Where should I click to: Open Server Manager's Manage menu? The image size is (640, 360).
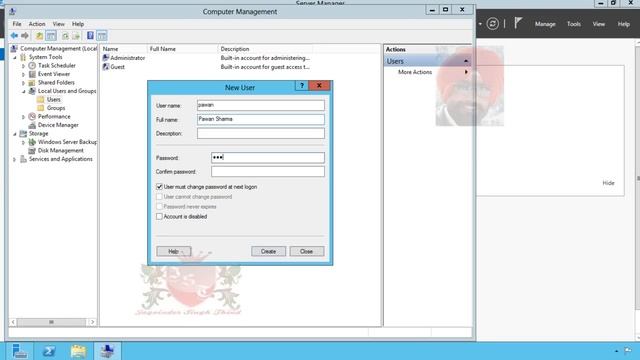[x=545, y=24]
